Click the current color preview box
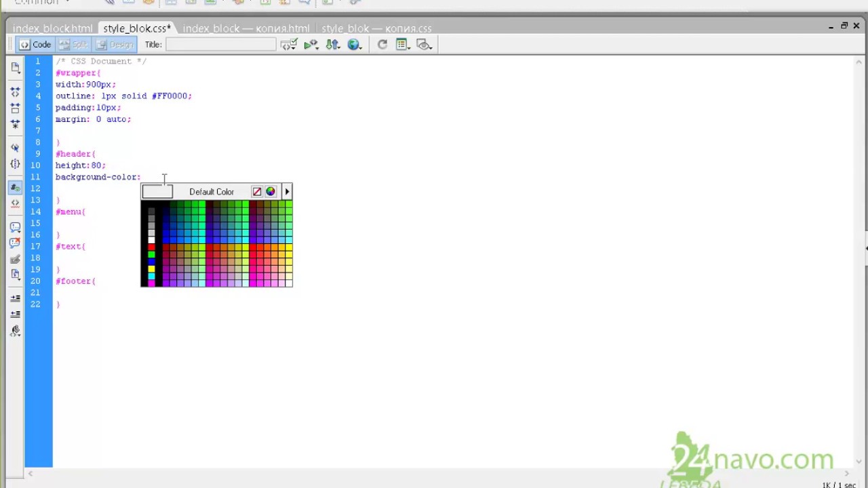 (x=157, y=192)
